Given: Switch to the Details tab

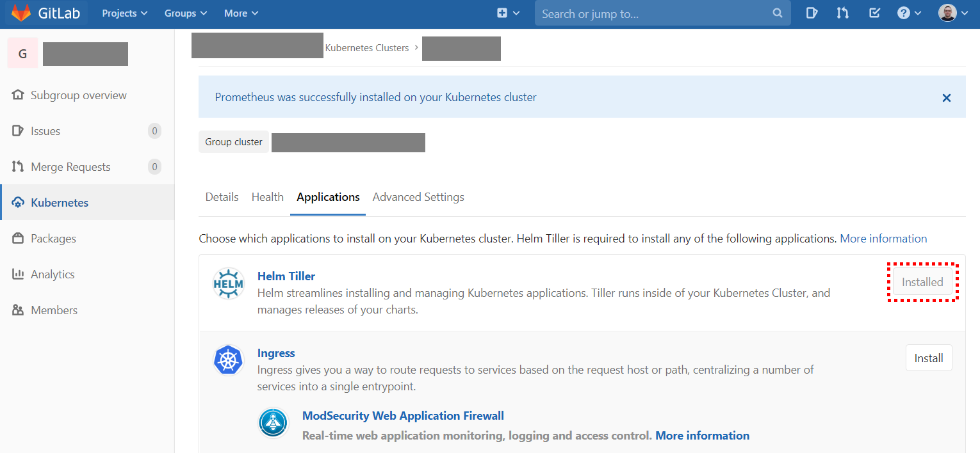Looking at the screenshot, I should tap(222, 197).
